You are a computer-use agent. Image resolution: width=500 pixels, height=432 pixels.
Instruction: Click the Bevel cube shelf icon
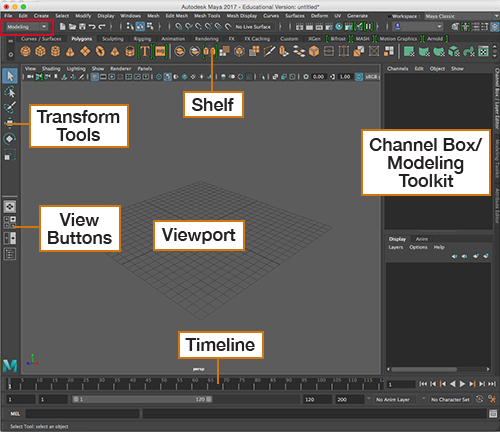click(314, 51)
